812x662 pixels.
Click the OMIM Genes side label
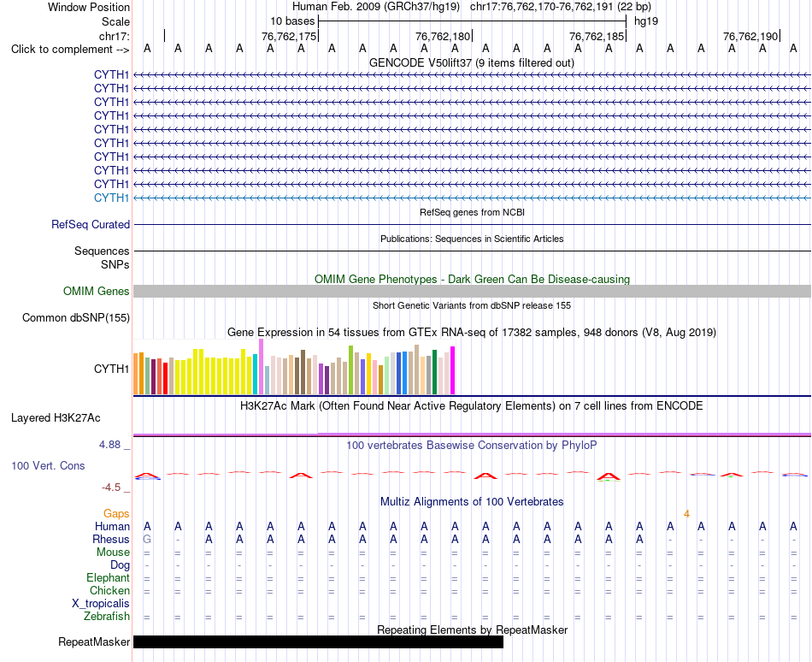click(x=97, y=291)
